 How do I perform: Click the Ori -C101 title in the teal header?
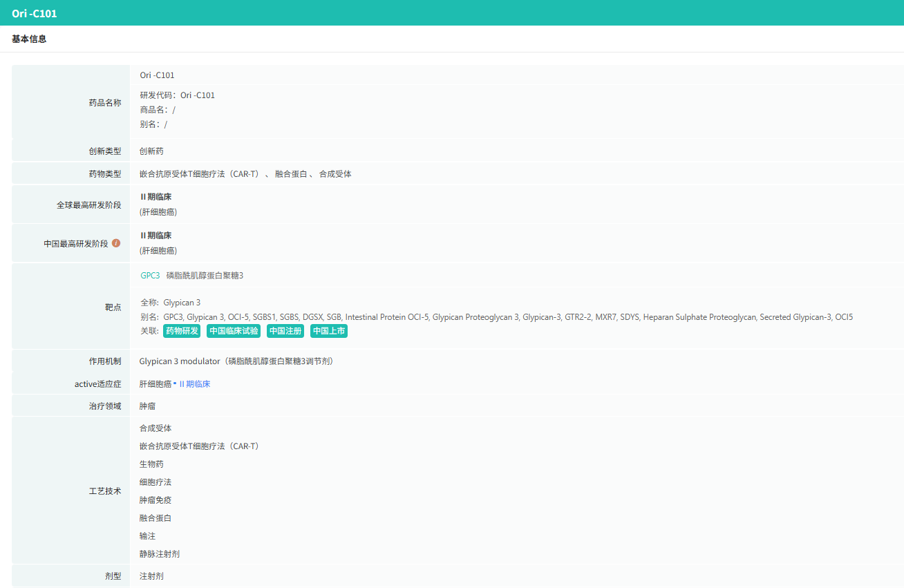[x=35, y=13]
